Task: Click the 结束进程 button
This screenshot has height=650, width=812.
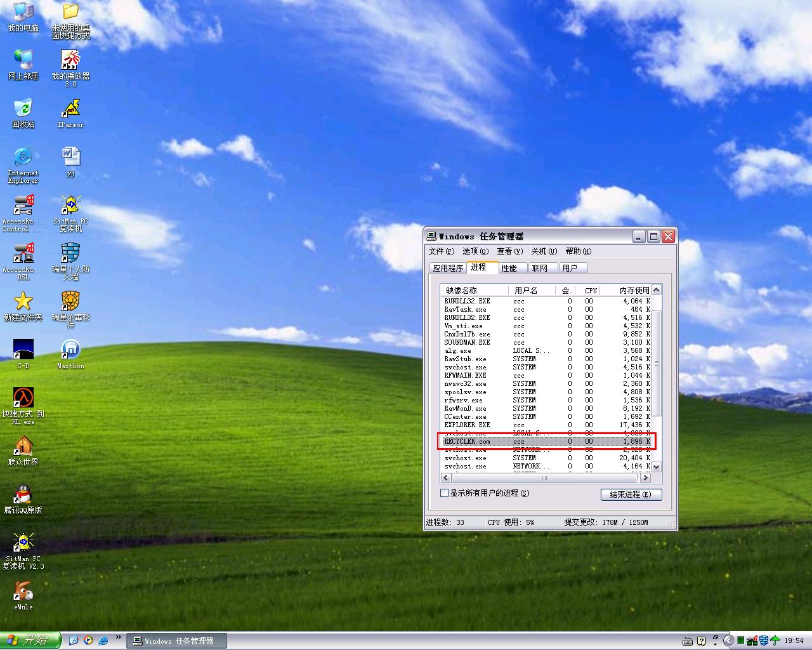Action: click(x=631, y=494)
